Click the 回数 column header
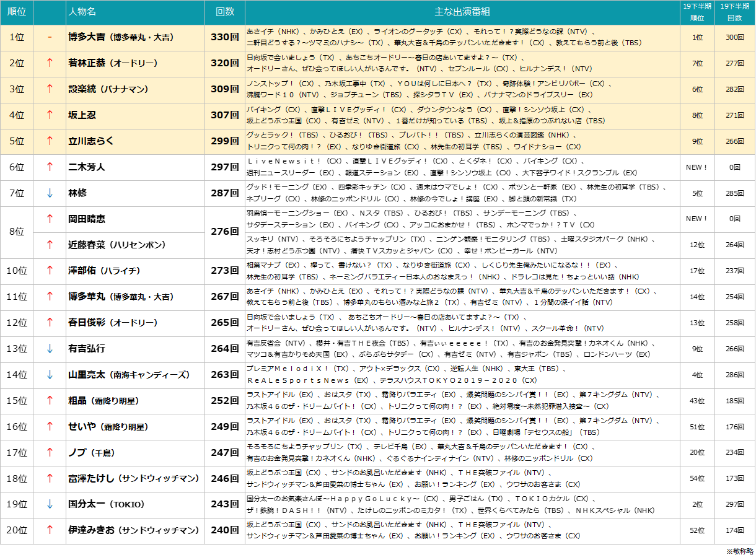756x560 pixels. (225, 12)
